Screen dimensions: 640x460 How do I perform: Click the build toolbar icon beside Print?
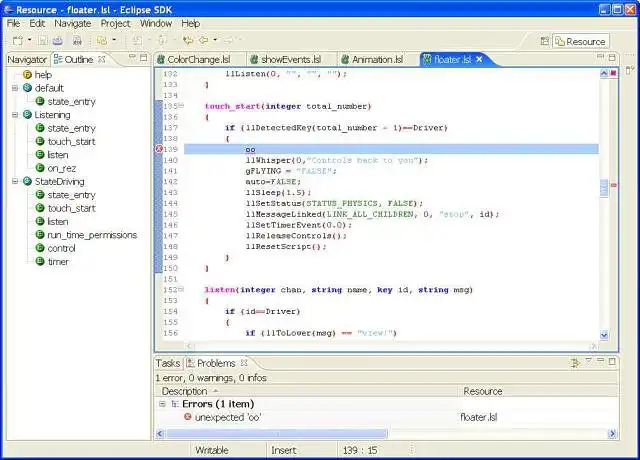pos(77,40)
